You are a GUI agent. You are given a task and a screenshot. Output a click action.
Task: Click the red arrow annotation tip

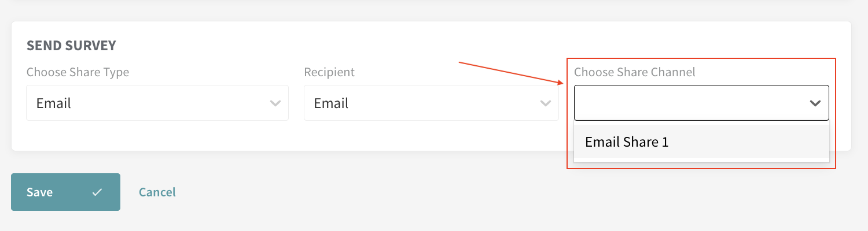point(561,84)
